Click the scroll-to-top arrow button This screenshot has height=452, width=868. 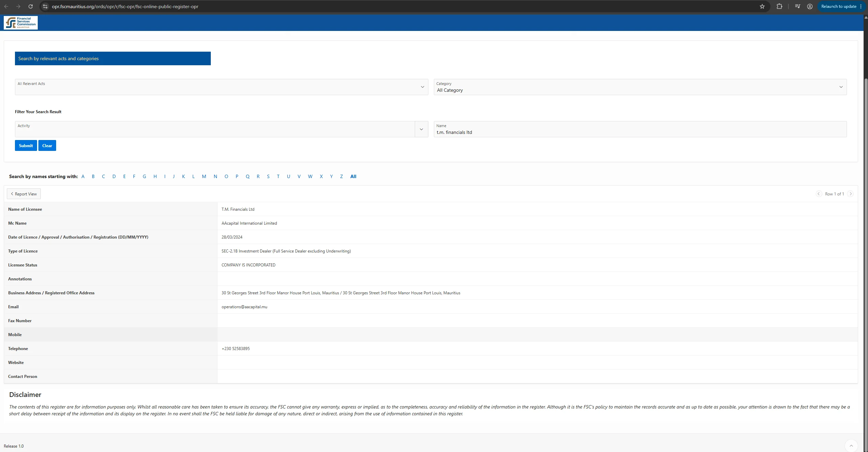click(x=851, y=446)
